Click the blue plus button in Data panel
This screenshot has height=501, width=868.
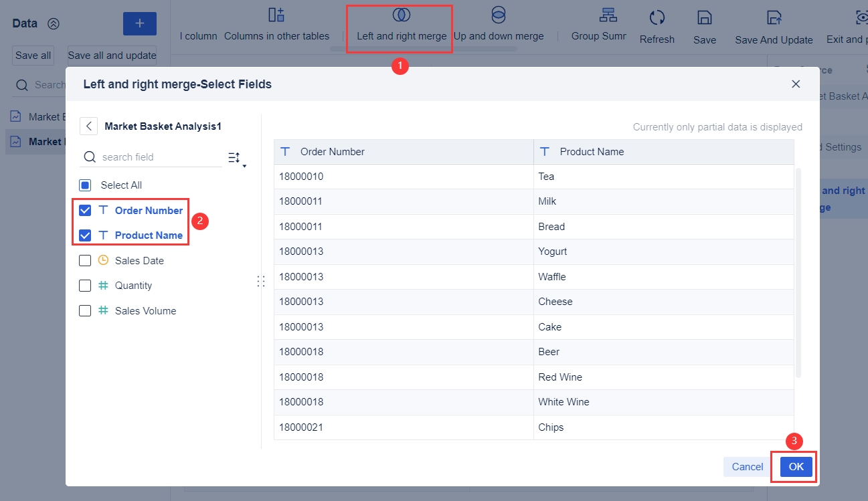(139, 23)
